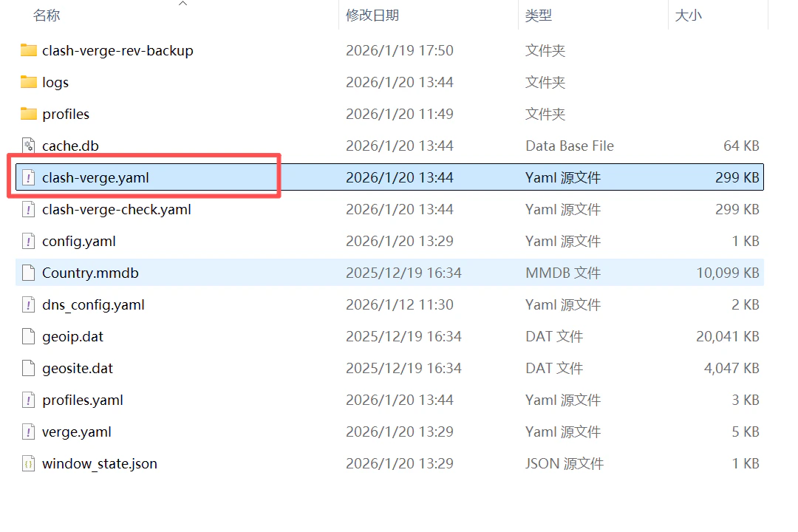This screenshot has height=532, width=798.
Task: Click the verge.yaml file icon
Action: coord(29,432)
